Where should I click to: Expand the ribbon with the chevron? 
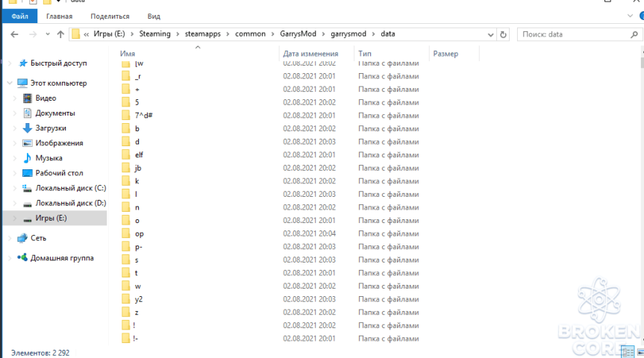tap(630, 16)
